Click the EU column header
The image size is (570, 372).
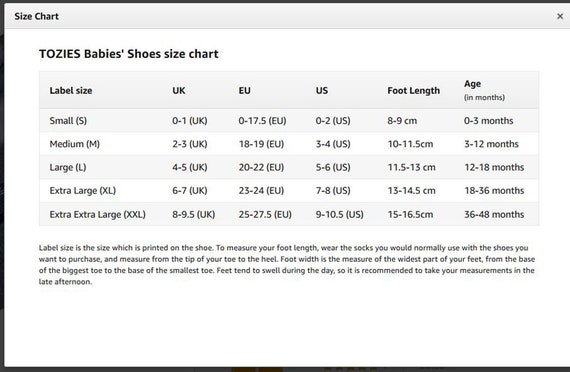pyautogui.click(x=245, y=91)
